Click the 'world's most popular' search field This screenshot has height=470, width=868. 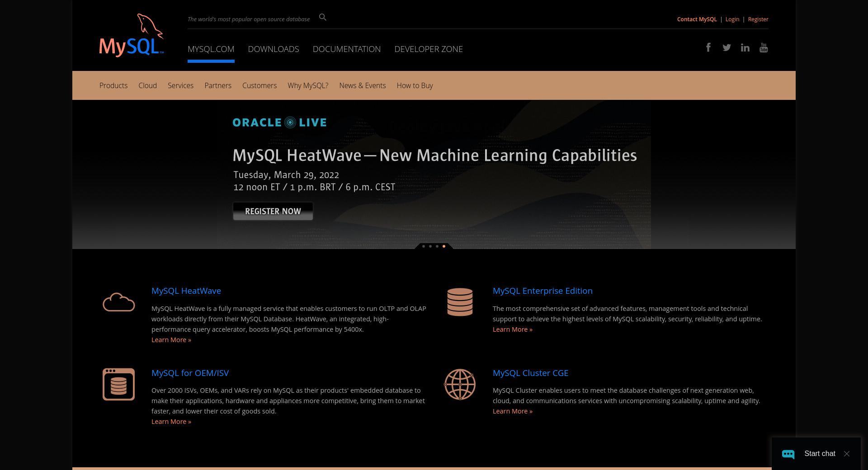249,19
